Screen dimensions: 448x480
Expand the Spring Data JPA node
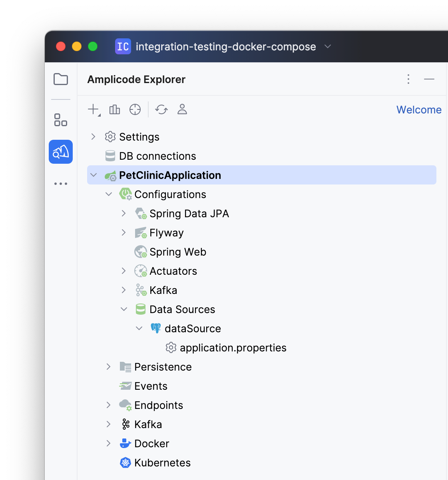(x=123, y=213)
